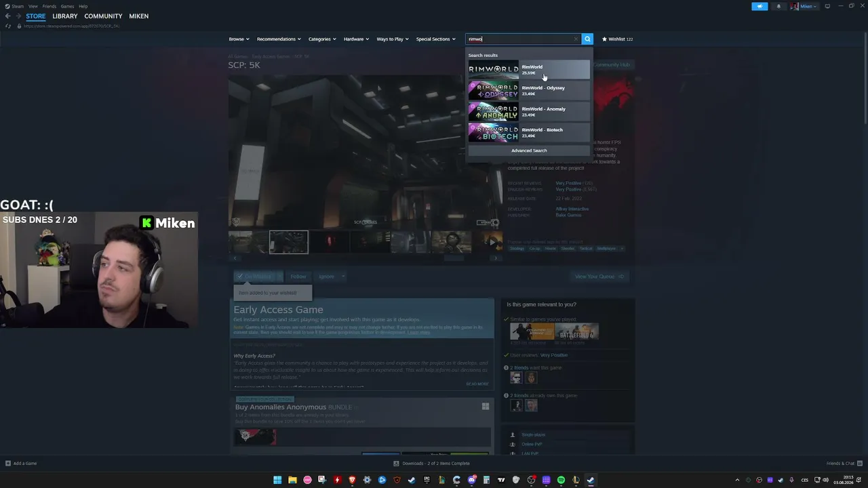Switch to the LIBRARY tab

[x=65, y=16]
